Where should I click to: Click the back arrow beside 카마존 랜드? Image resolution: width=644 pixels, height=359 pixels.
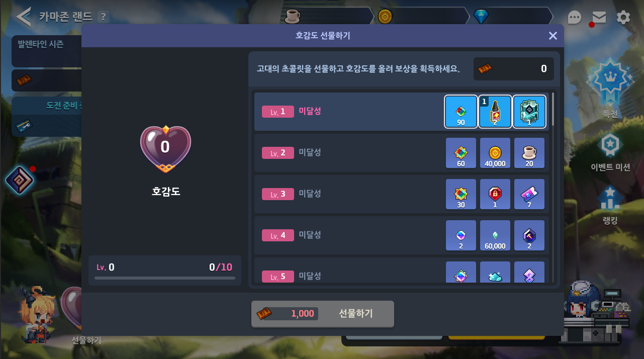24,17
